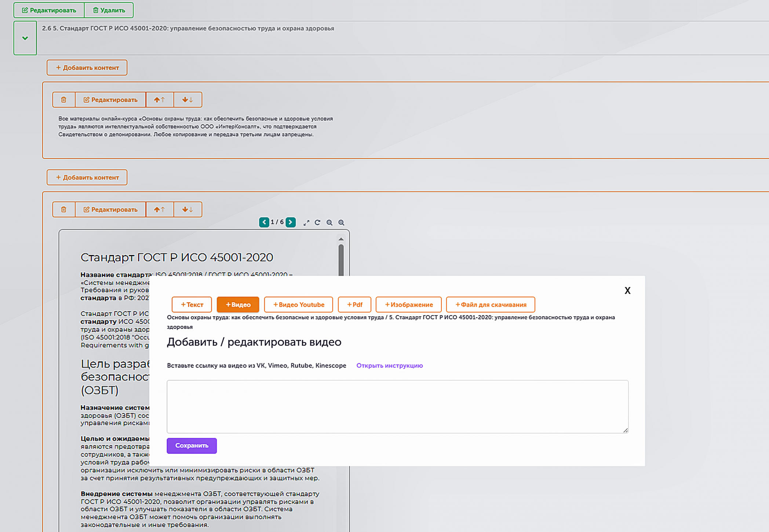Screen dimensions: 769x532
Task: Open the Открыть инструкцию link
Action: click(x=390, y=366)
